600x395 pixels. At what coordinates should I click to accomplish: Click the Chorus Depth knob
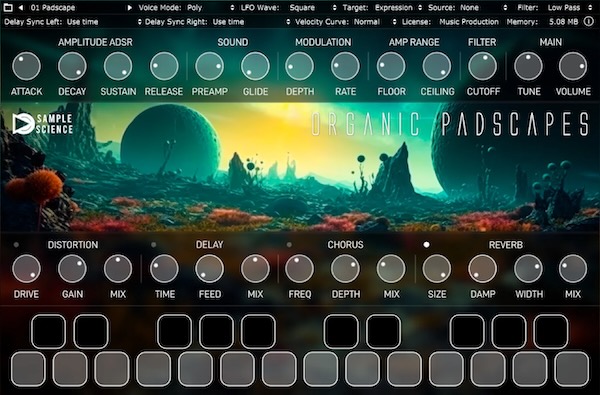click(345, 269)
